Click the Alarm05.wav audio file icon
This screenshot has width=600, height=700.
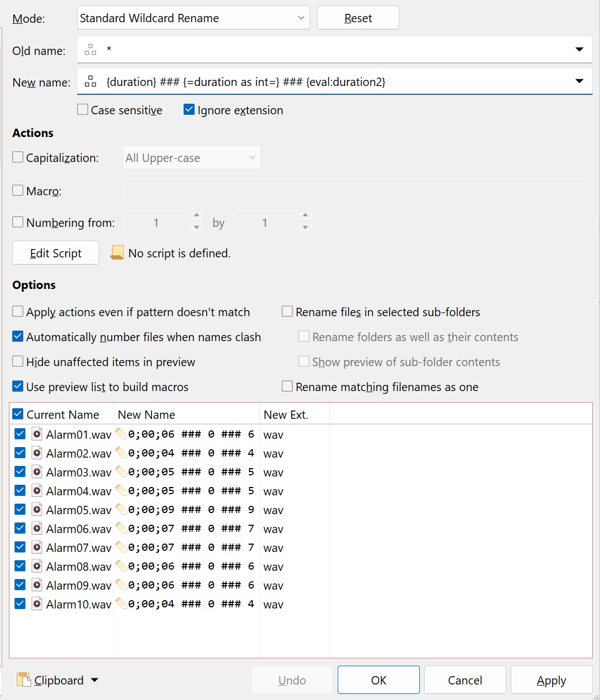[37, 509]
